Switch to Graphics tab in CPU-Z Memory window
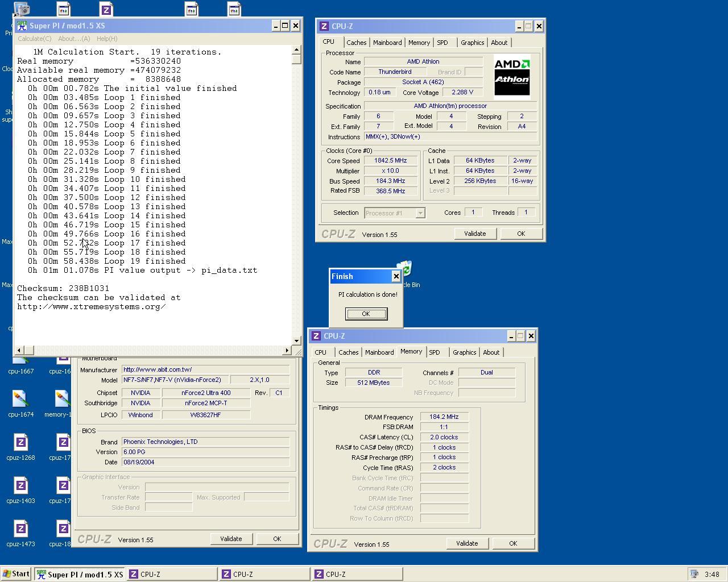728x582 pixels. point(464,352)
